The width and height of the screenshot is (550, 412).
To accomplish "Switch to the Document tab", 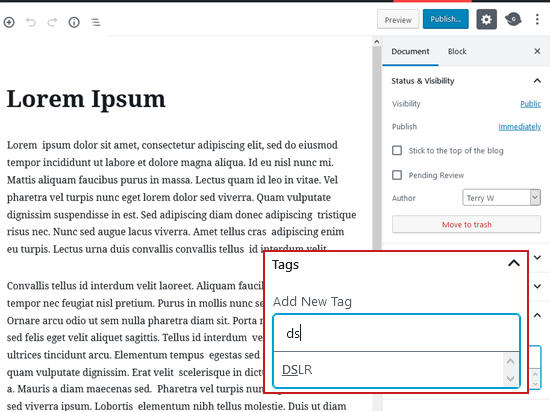I will pos(410,52).
